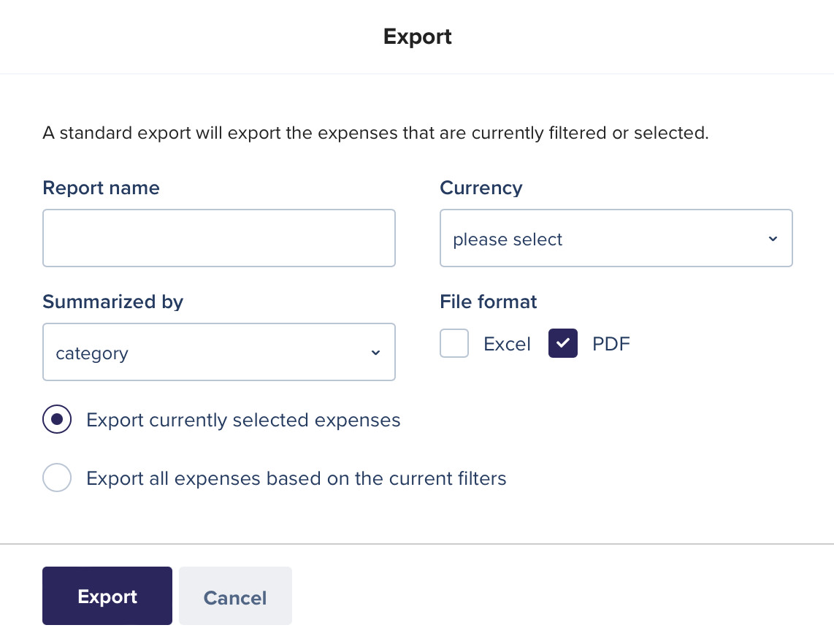Image resolution: width=834 pixels, height=644 pixels.
Task: Click the chevron arrow in the category dropdown
Action: 375,353
